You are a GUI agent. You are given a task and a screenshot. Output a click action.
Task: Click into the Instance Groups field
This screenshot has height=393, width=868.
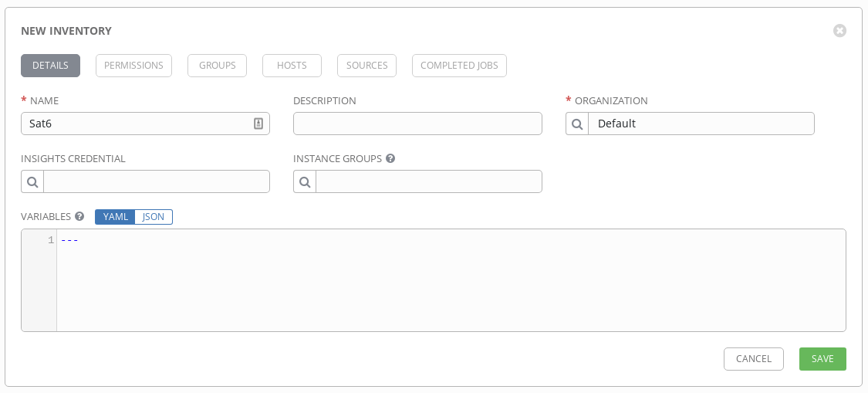[428, 181]
